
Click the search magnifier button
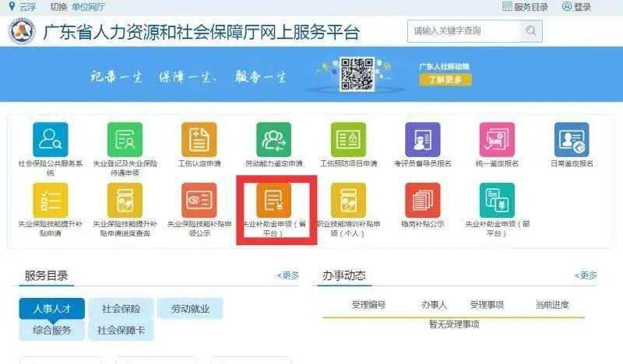click(x=531, y=31)
